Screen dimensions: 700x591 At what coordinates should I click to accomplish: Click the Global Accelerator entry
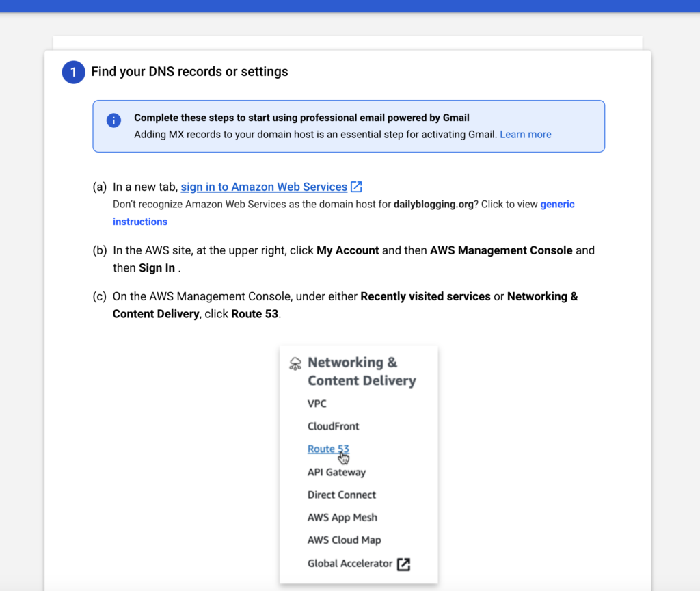pyautogui.click(x=349, y=564)
